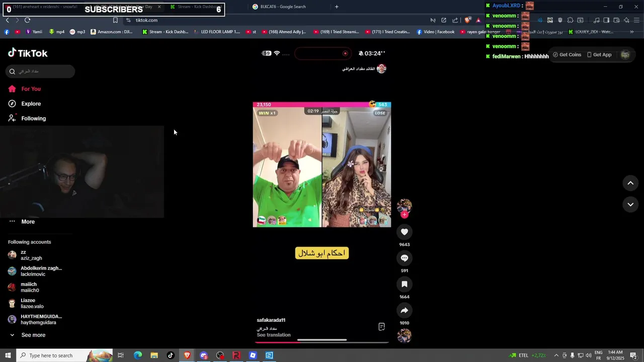Viewport: 644px width, 362px height.
Task: Open Yamli bookmark
Action: [34, 32]
